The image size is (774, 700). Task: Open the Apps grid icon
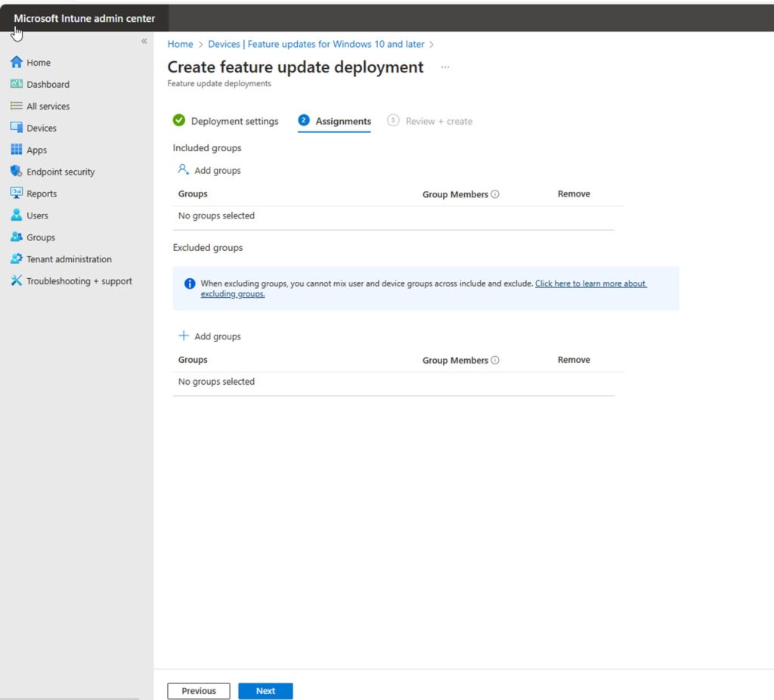17,150
